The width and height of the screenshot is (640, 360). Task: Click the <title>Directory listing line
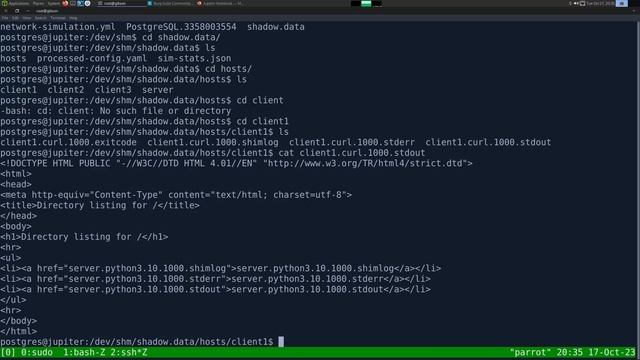tap(100, 206)
